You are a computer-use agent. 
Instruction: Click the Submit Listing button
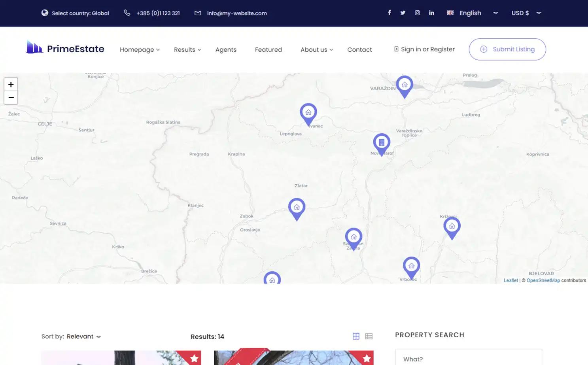click(x=507, y=49)
